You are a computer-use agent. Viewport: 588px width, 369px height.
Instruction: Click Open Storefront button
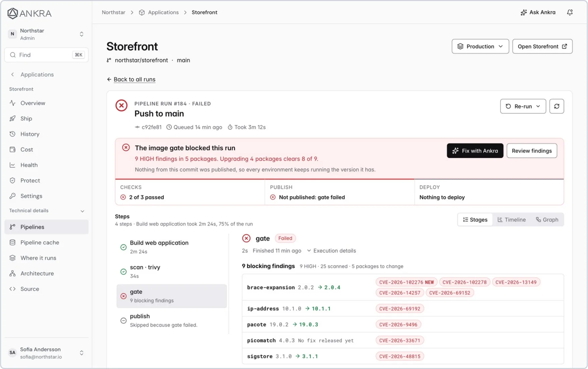pos(542,46)
